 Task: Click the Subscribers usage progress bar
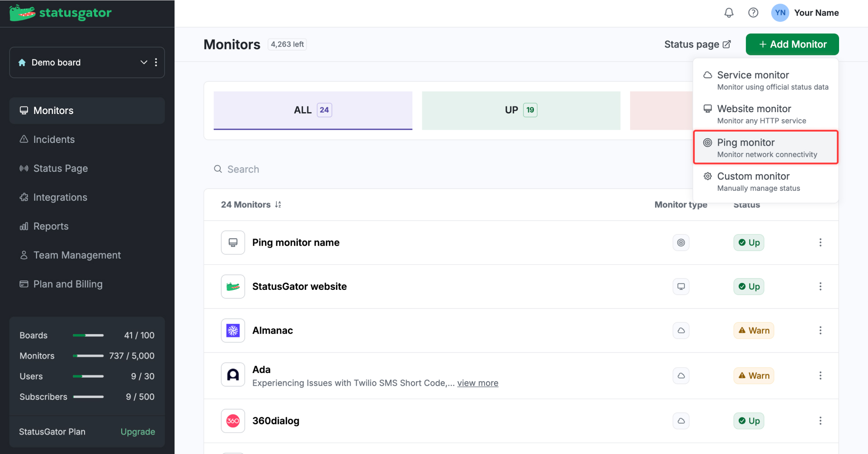click(88, 397)
